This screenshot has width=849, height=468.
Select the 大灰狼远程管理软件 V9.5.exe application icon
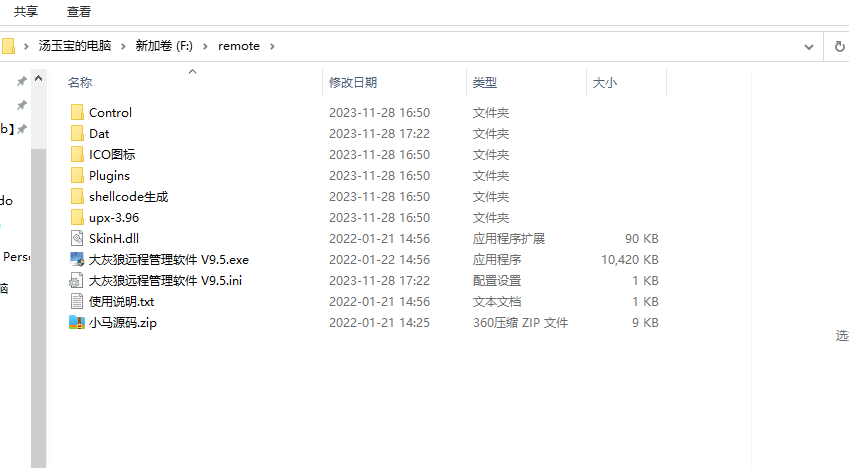(77, 259)
